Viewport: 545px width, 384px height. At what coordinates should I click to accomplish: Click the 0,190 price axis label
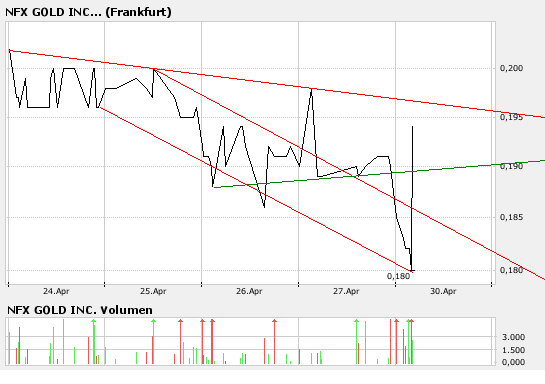511,166
